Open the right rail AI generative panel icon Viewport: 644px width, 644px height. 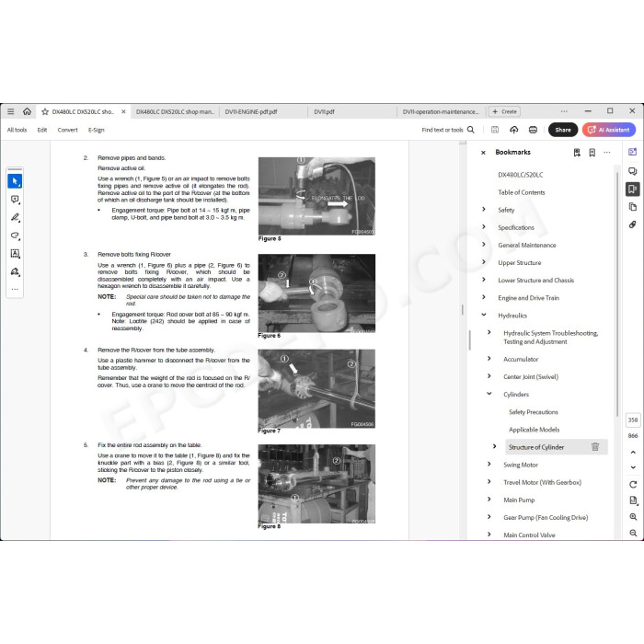[x=633, y=152]
